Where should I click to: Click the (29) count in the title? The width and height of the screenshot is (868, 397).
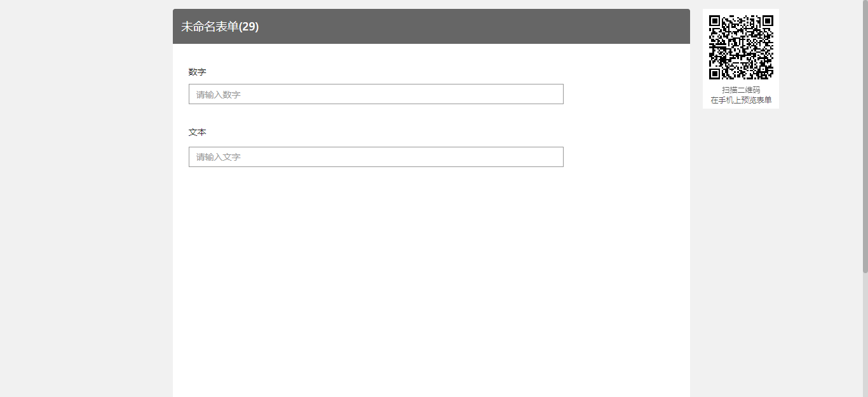[x=248, y=27]
